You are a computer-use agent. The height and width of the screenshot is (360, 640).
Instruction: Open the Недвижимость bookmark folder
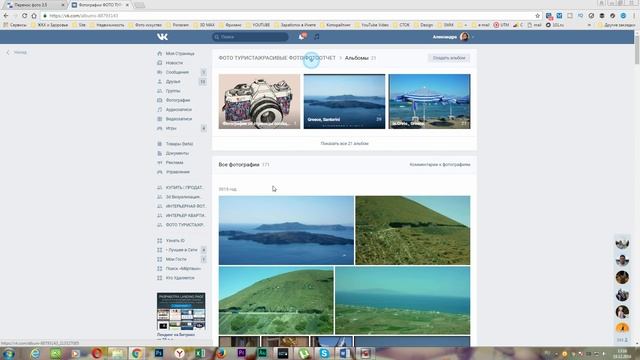107,25
